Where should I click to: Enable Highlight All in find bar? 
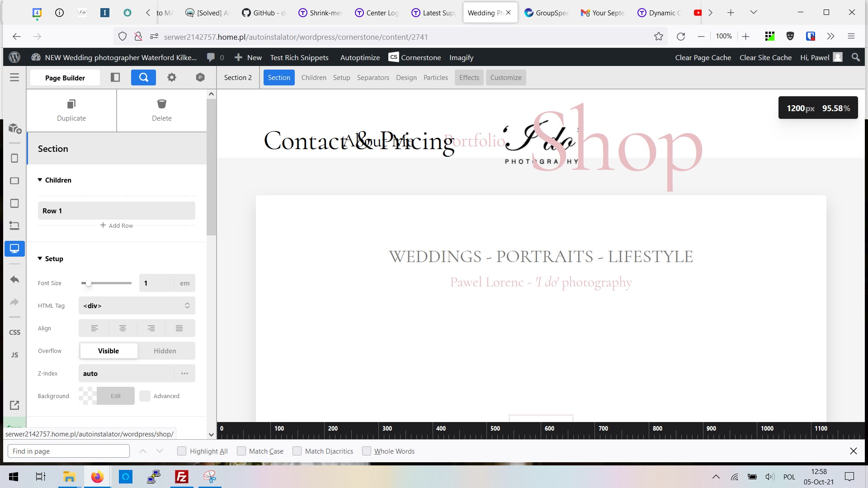(x=182, y=451)
